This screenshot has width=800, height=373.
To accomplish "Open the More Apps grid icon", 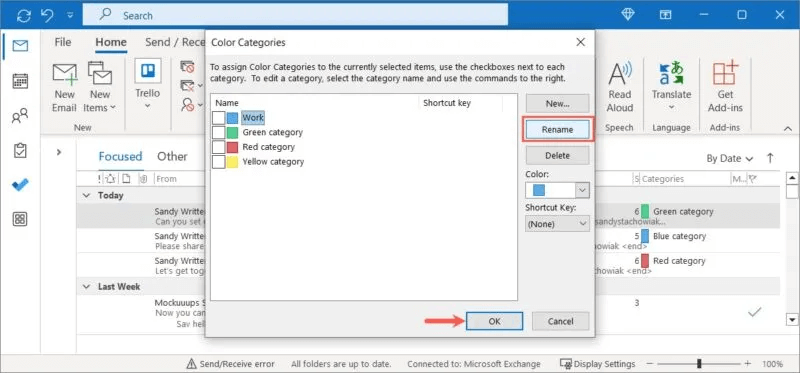I will (20, 219).
